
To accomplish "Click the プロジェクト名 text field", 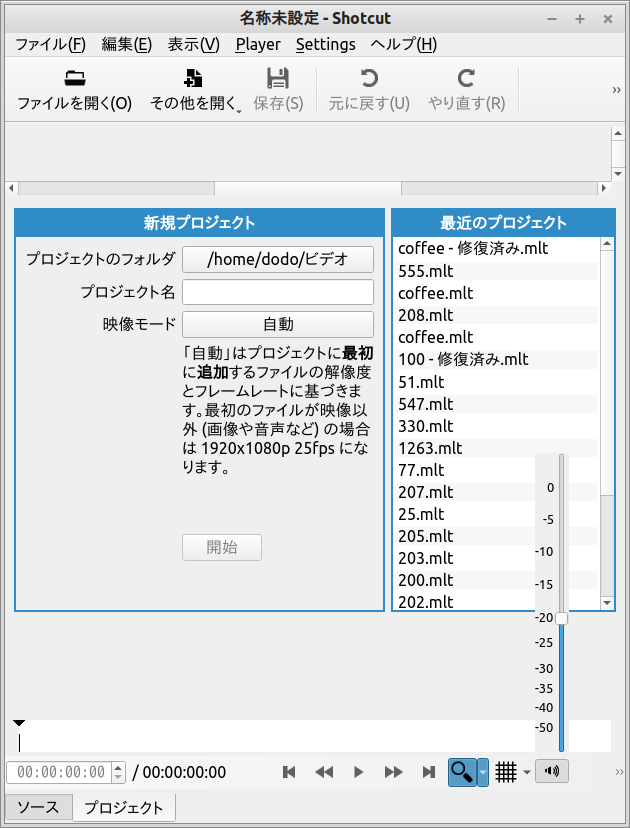I will (277, 292).
